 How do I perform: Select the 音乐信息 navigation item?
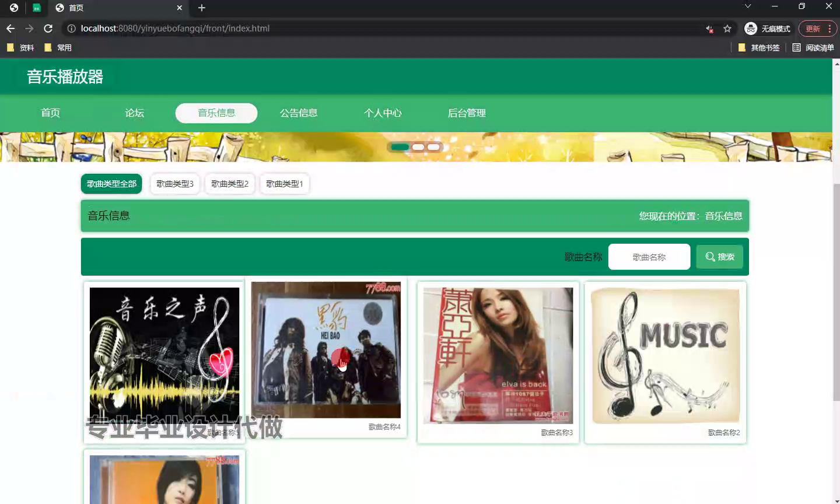pos(216,113)
